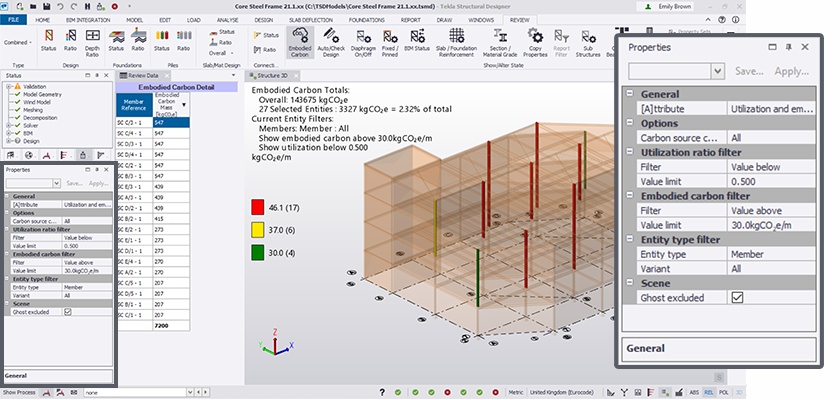Click Slab/Mat Design Ratio item
This screenshot has height=400, width=840.
click(x=221, y=42)
